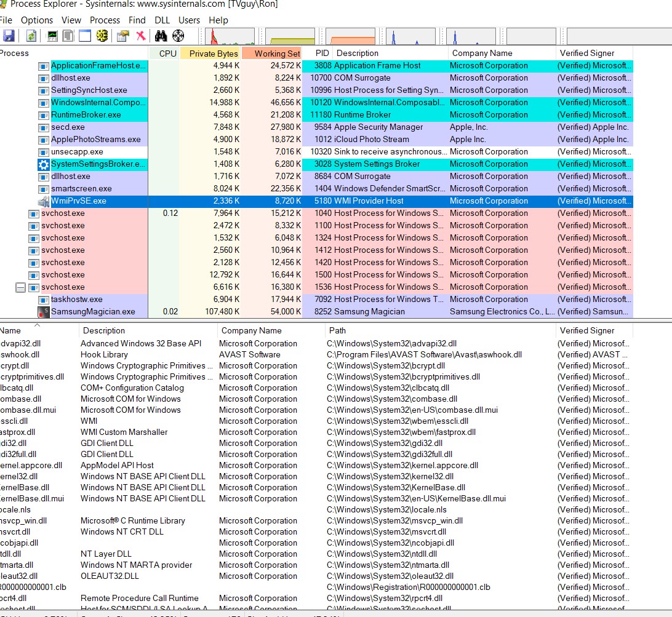Sort processes by the CPU column header

[x=163, y=53]
